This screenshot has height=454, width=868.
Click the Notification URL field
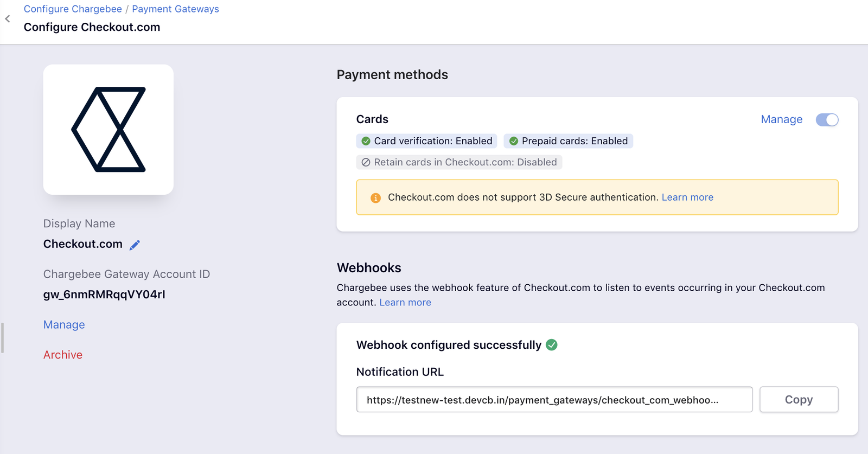click(x=554, y=400)
